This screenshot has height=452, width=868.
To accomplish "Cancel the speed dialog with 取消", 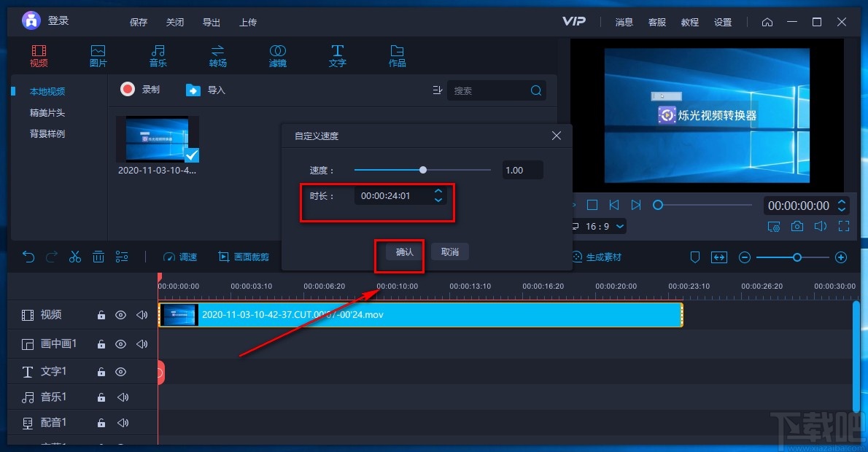I will [449, 252].
